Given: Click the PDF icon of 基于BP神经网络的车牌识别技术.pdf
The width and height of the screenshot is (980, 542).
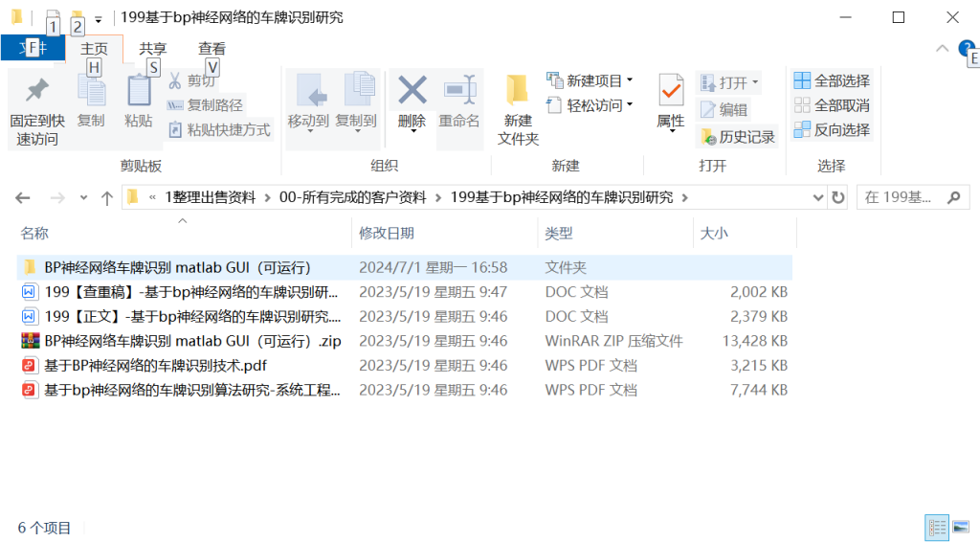Looking at the screenshot, I should click(30, 365).
